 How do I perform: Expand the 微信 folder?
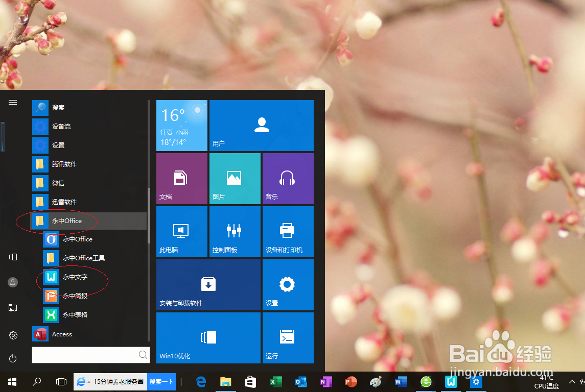click(89, 183)
